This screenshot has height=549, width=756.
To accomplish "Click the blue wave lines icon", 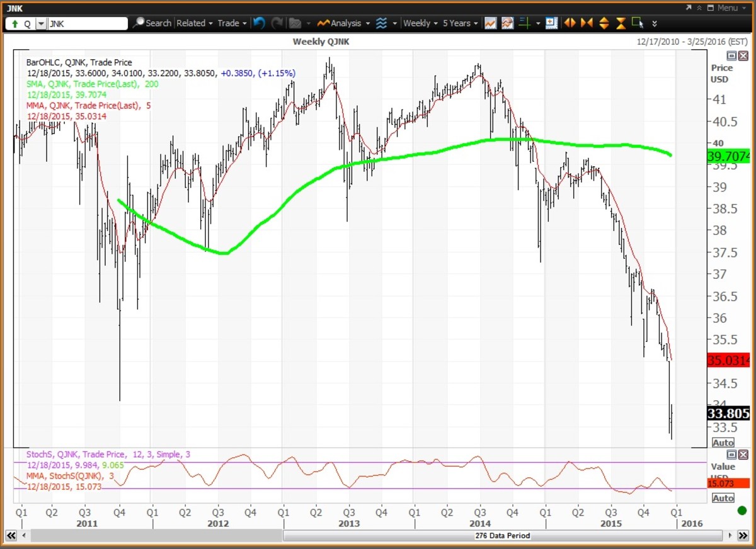I will (x=381, y=23).
